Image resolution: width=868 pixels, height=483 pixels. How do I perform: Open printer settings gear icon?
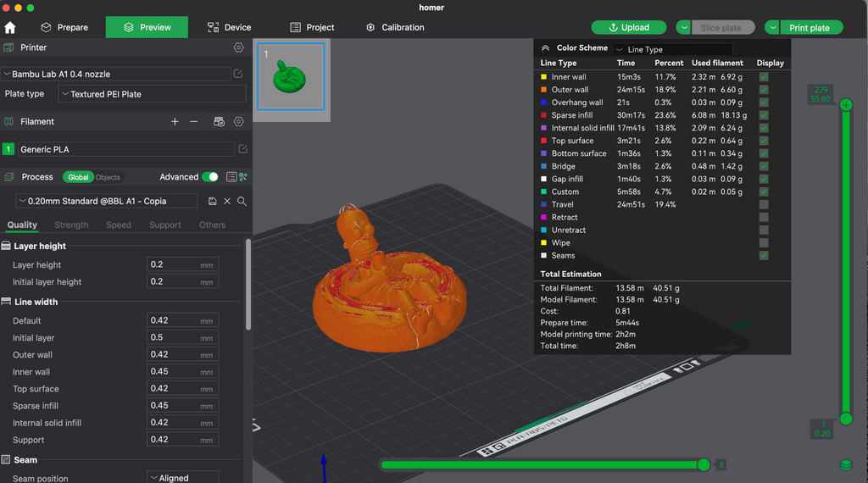pyautogui.click(x=238, y=47)
